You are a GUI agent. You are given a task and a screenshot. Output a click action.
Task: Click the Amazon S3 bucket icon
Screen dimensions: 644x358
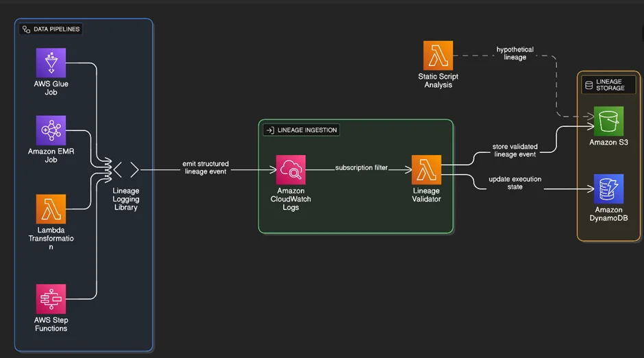tap(608, 121)
